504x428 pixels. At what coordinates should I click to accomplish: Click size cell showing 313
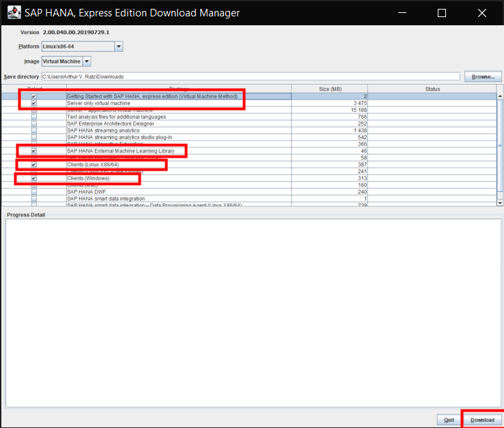(x=329, y=178)
